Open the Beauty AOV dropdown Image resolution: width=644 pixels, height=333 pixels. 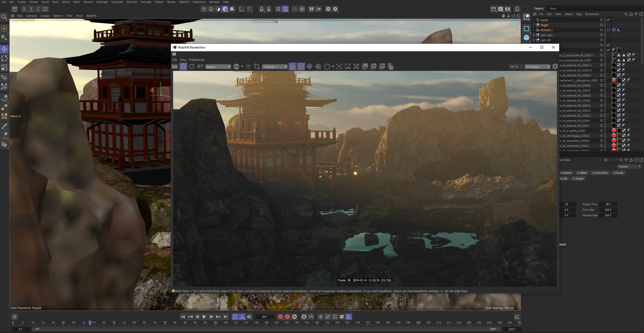click(x=218, y=67)
